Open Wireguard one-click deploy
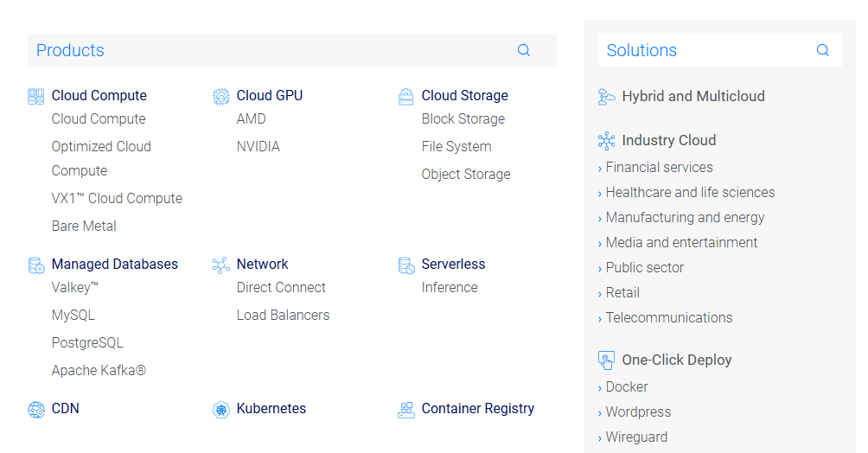Screen dimensions: 868x453 pos(636,437)
